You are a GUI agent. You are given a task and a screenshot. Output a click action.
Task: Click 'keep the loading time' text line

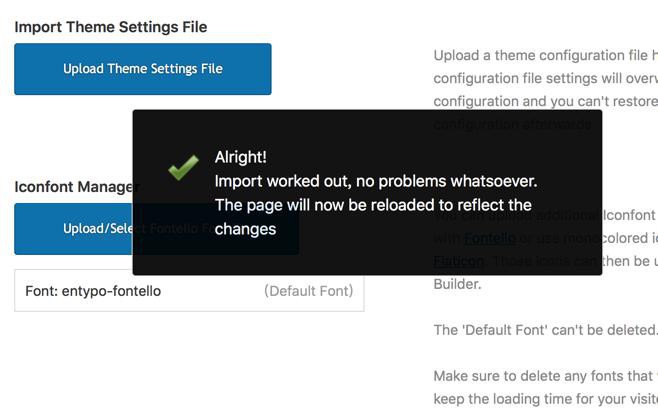tap(546, 399)
